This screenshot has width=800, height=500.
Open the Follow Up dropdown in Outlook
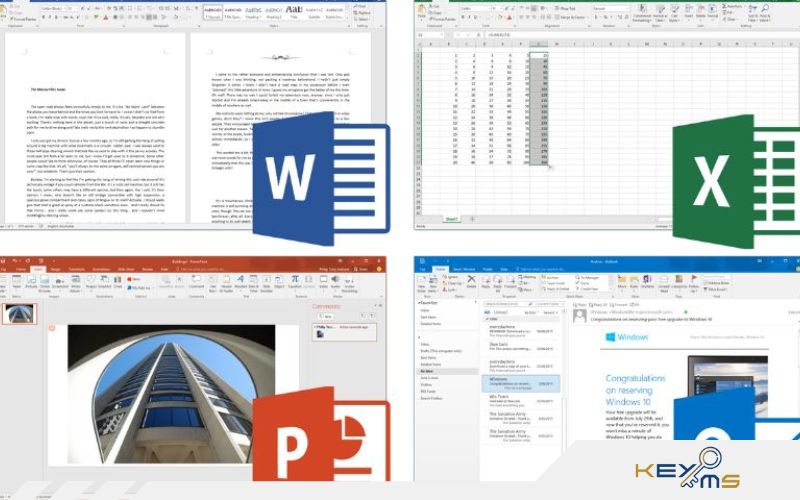pos(693,284)
